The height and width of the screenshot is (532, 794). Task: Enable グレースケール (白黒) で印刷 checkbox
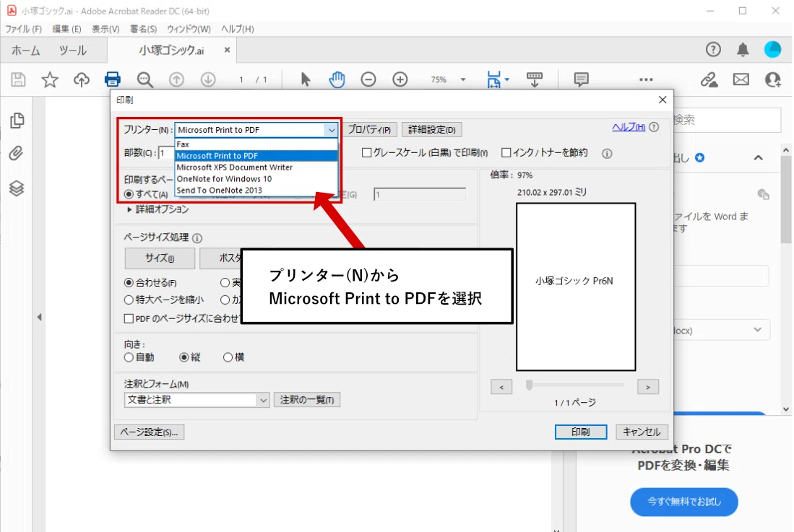pyautogui.click(x=366, y=152)
